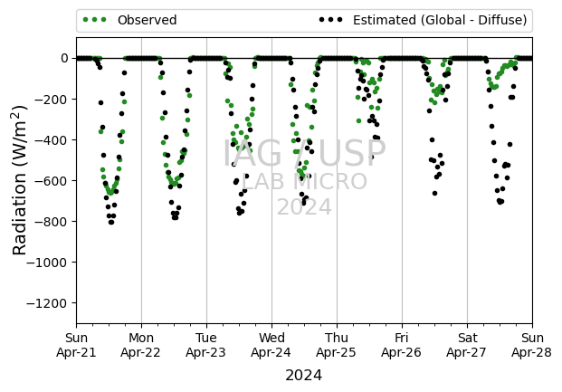Click the 'Sun Apr-28' date label
This screenshot has width=562, height=392.
[532, 345]
